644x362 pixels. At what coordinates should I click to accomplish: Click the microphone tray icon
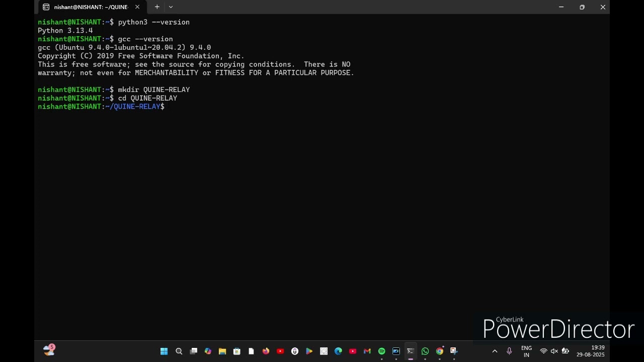pos(509,351)
